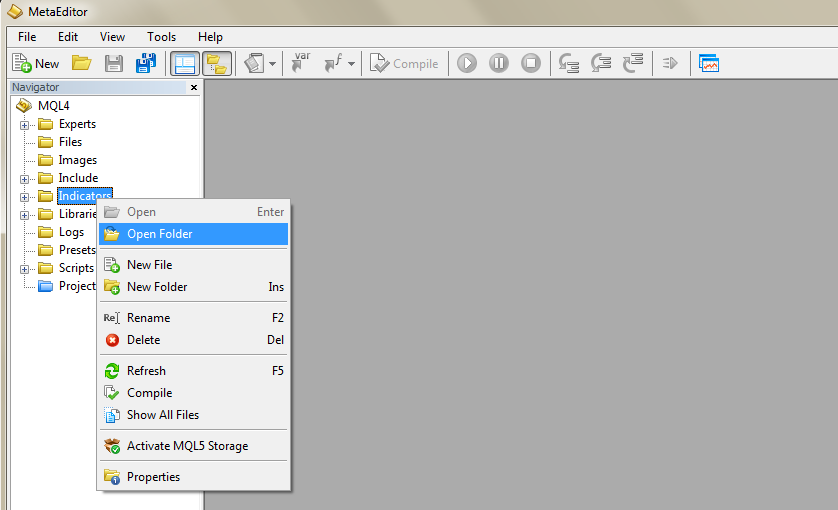
Task: Select New File in context menu
Action: click(x=149, y=265)
